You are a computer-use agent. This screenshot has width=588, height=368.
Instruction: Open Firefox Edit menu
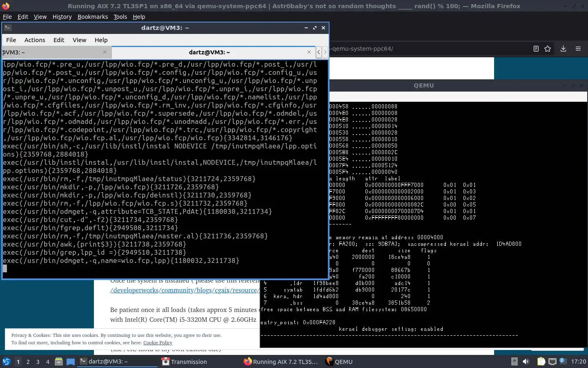(x=23, y=17)
